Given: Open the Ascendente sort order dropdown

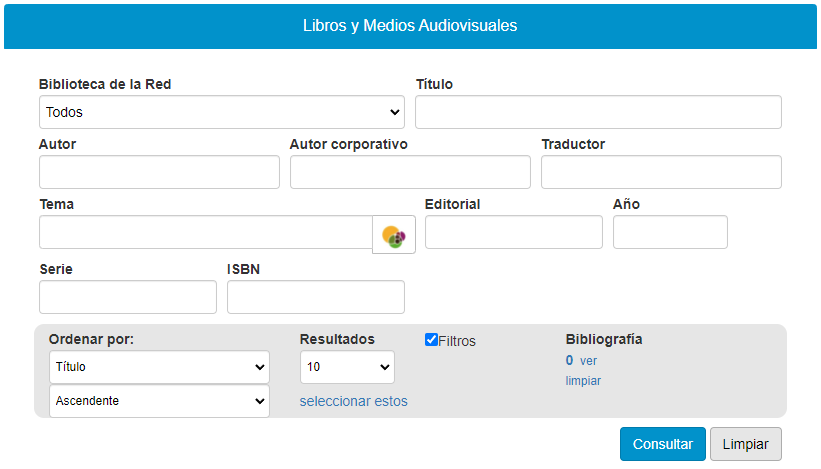Looking at the screenshot, I should click(x=159, y=401).
